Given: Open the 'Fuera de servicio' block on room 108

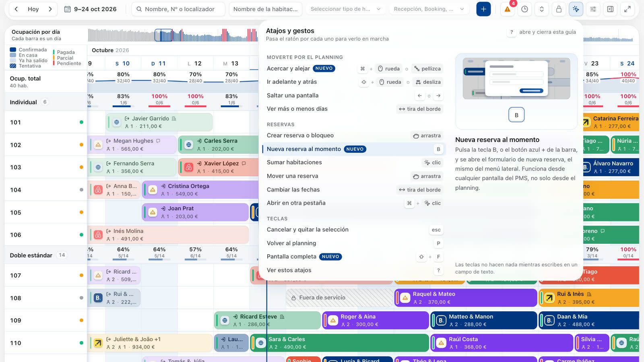Looking at the screenshot, I should [340, 298].
